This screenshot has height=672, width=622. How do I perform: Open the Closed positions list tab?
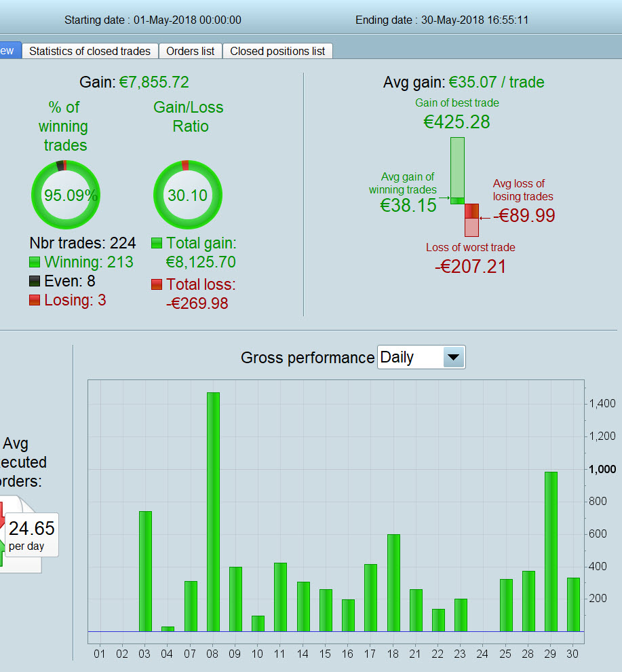pos(277,51)
